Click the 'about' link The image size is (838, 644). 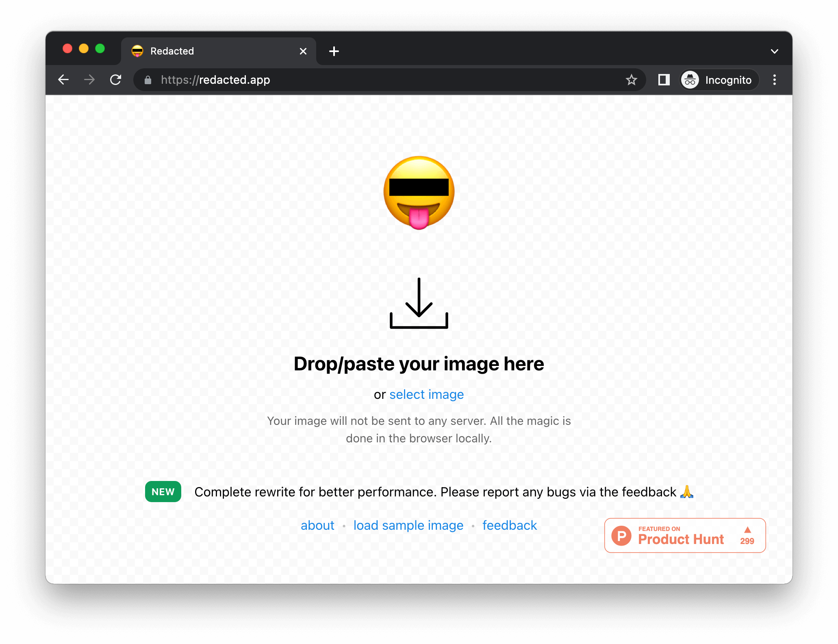pos(317,524)
